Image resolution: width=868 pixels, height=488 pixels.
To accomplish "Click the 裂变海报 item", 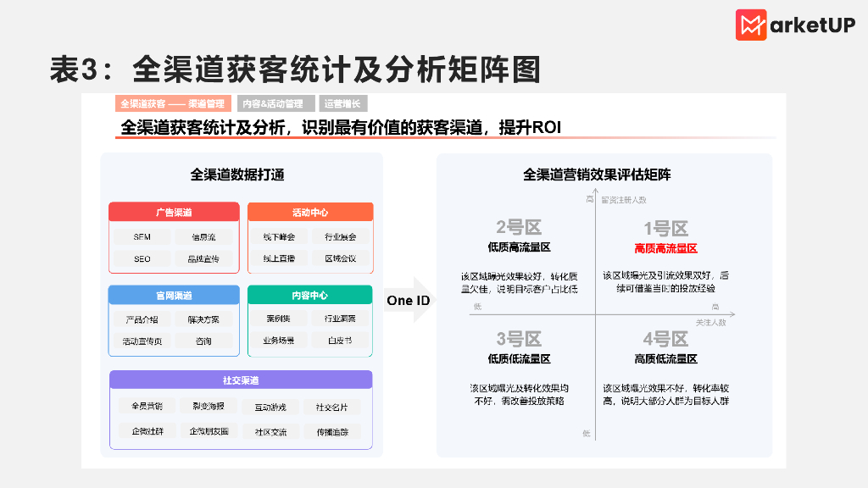I will (209, 406).
